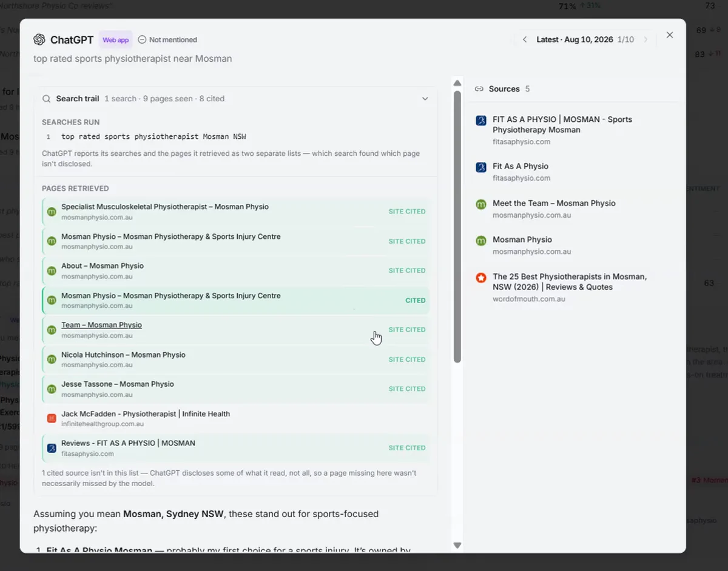Viewport: 728px width, 571px height.
Task: Open Specialist Musculoskeletal Physiotherapist page row
Action: (235, 212)
